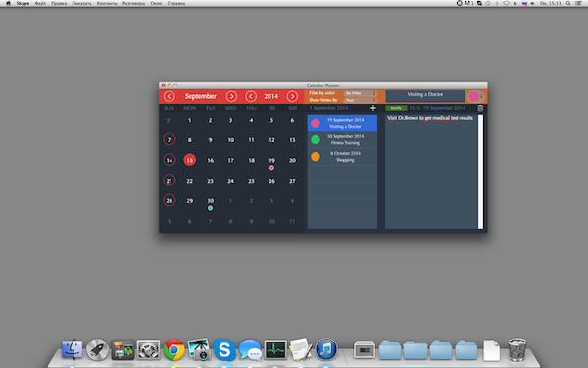Select circled Sunday 21 in calendar
This screenshot has height=368, width=588.
click(x=170, y=181)
